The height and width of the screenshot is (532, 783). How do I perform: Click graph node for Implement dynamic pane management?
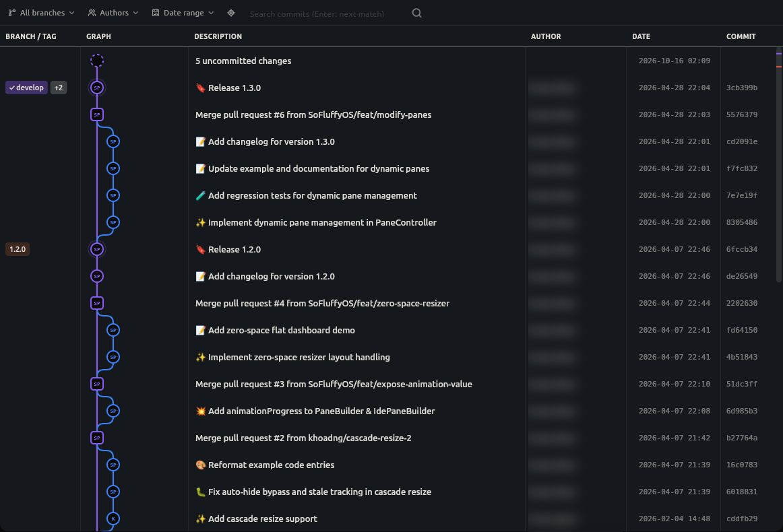click(x=113, y=223)
